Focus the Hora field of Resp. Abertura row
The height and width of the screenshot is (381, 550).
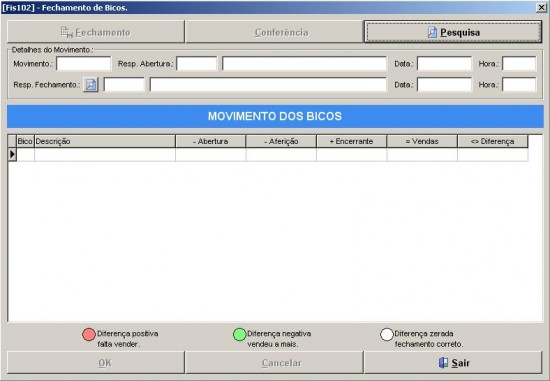(x=519, y=64)
